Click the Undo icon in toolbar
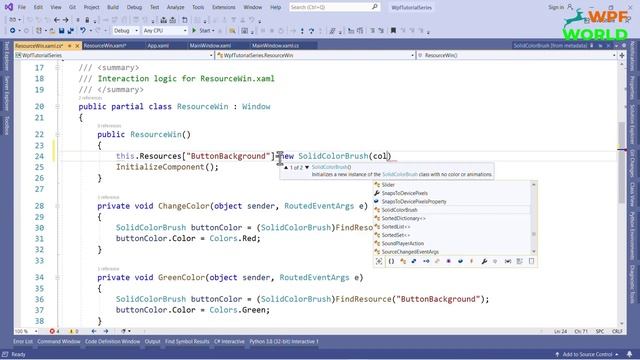 (x=83, y=31)
